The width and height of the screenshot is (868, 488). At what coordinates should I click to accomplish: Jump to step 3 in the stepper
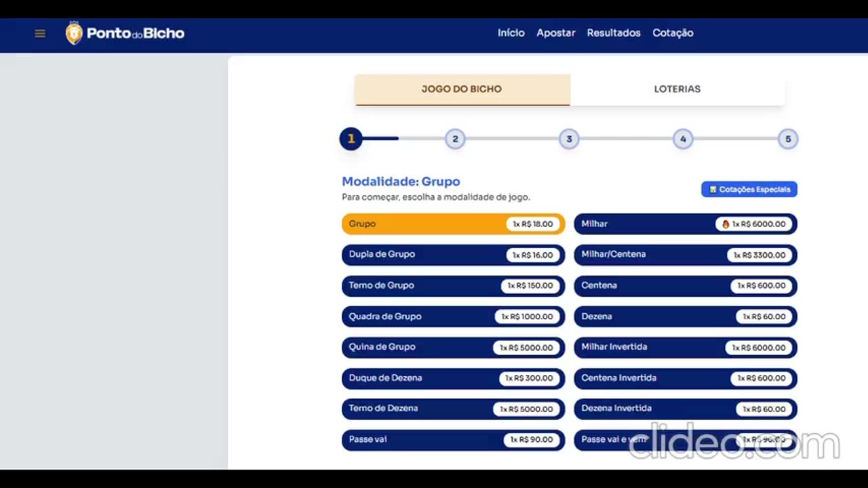(569, 139)
